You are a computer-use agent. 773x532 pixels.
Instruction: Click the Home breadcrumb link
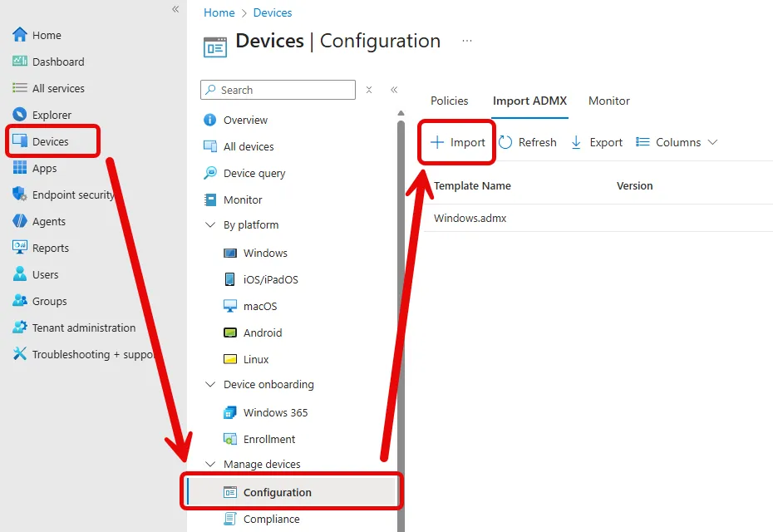pyautogui.click(x=219, y=12)
